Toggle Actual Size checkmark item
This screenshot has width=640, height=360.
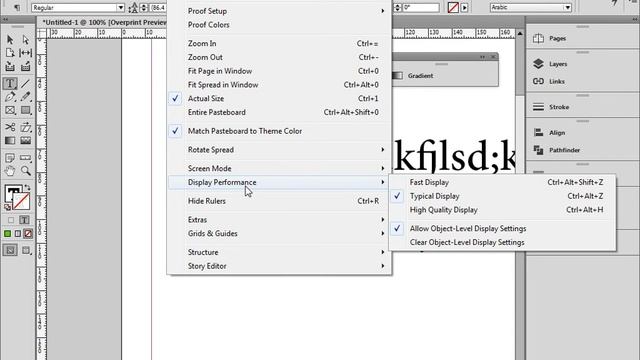(x=279, y=98)
